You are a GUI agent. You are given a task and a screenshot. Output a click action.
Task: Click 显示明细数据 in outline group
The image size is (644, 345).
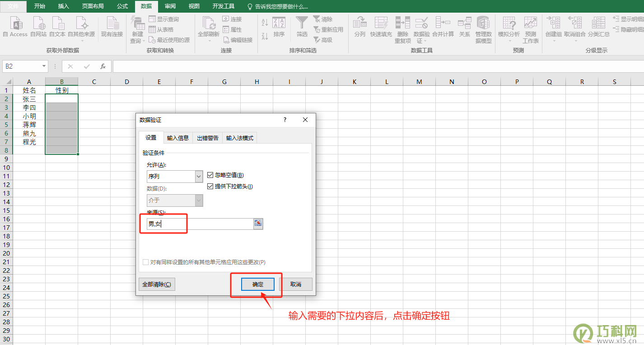628,19
